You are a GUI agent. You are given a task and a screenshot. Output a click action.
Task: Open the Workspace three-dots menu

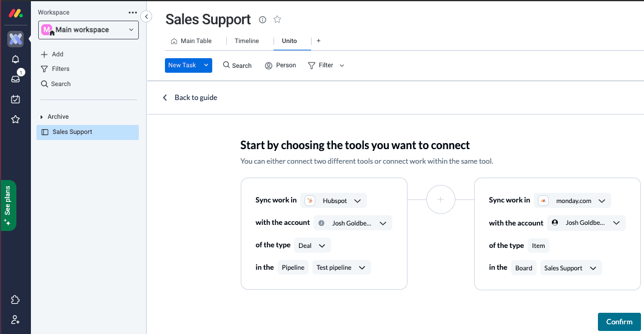(132, 12)
